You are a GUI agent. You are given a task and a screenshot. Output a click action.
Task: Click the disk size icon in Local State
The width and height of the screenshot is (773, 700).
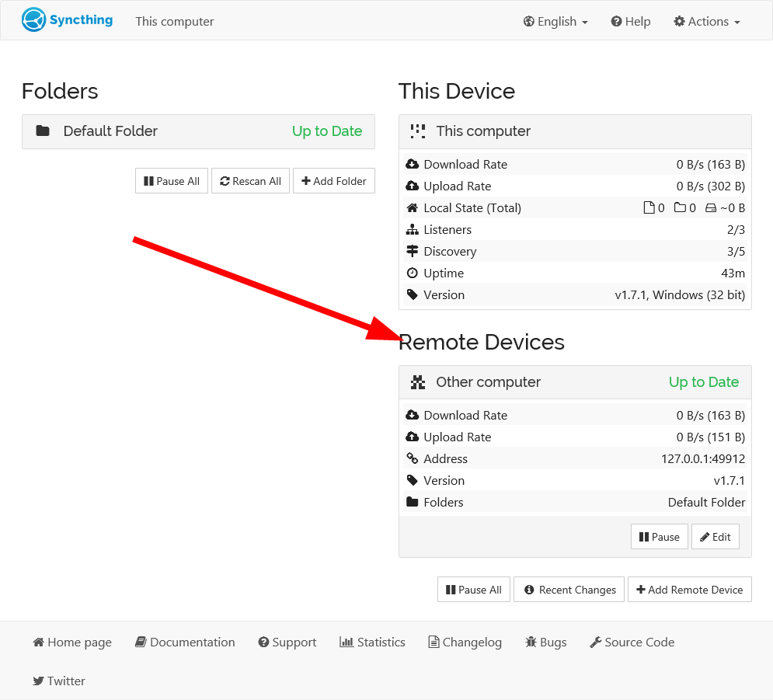click(711, 208)
